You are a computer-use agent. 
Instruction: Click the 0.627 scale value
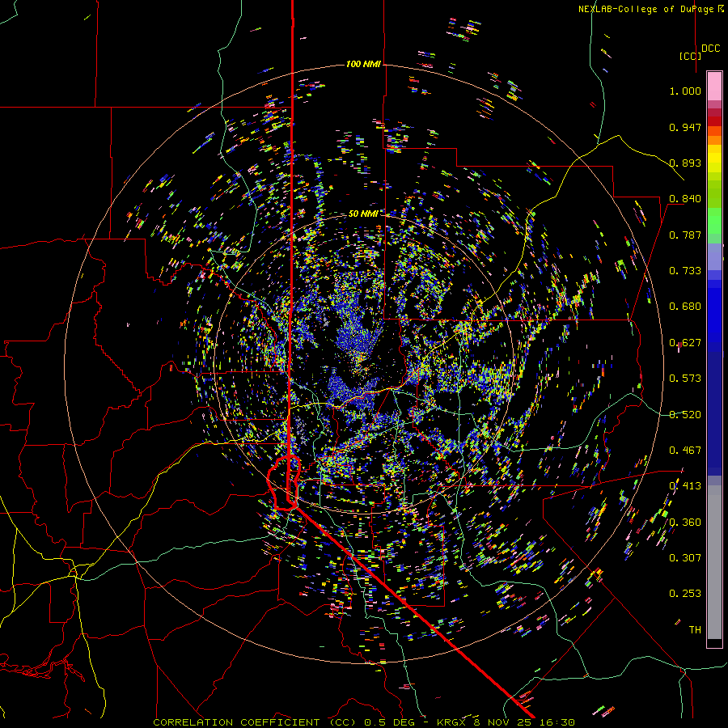click(x=685, y=343)
